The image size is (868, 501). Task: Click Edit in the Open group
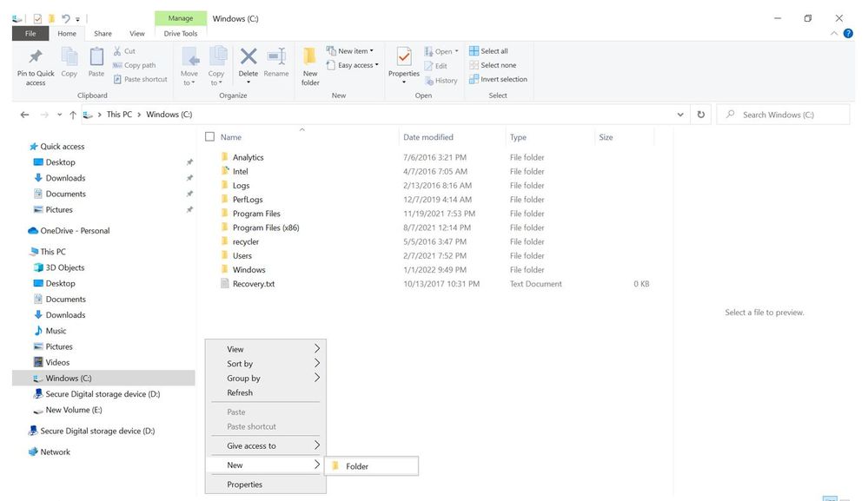tap(435, 66)
